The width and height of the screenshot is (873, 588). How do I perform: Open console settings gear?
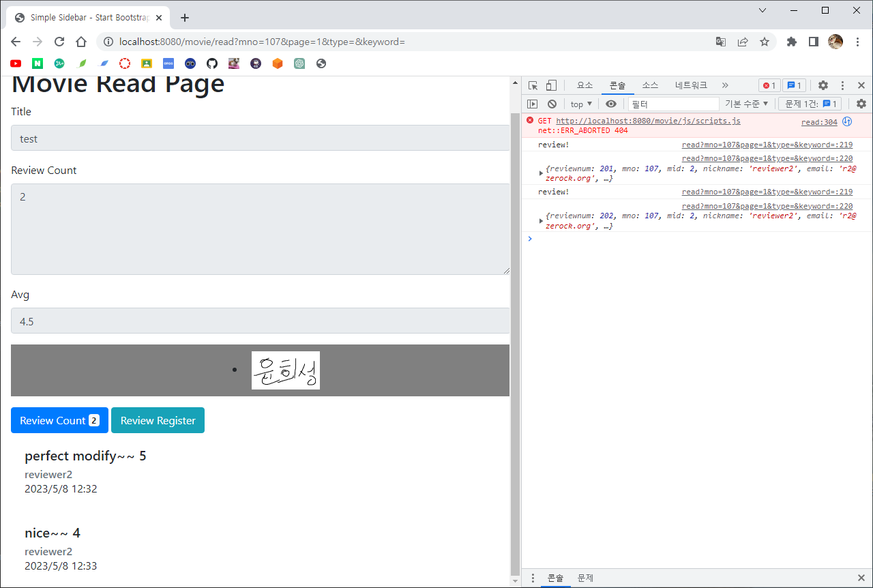[x=861, y=104]
